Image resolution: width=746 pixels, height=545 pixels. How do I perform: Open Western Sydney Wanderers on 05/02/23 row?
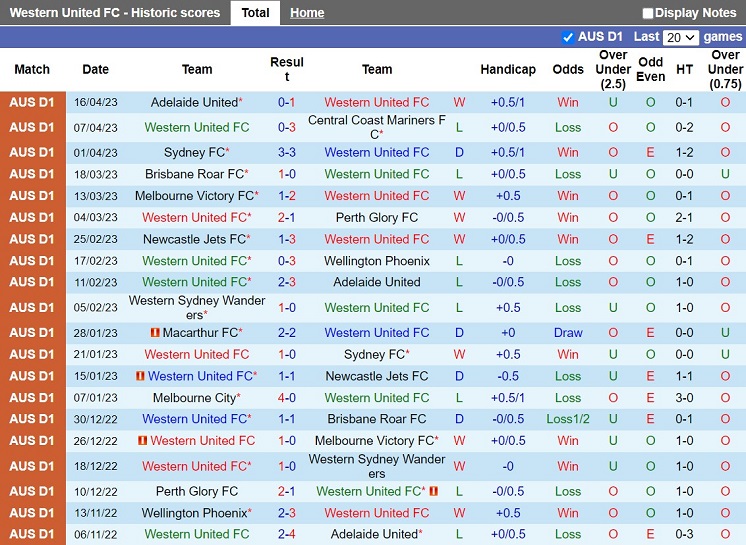(196, 307)
